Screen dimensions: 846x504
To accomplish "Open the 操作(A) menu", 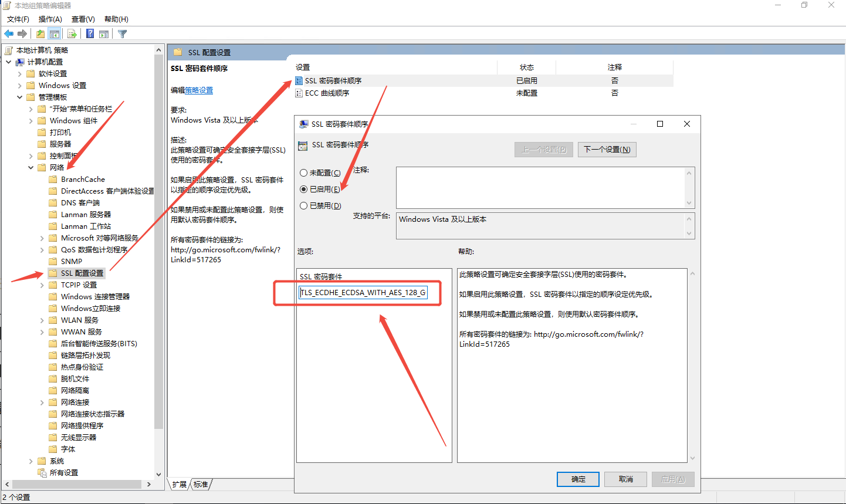I will click(50, 19).
